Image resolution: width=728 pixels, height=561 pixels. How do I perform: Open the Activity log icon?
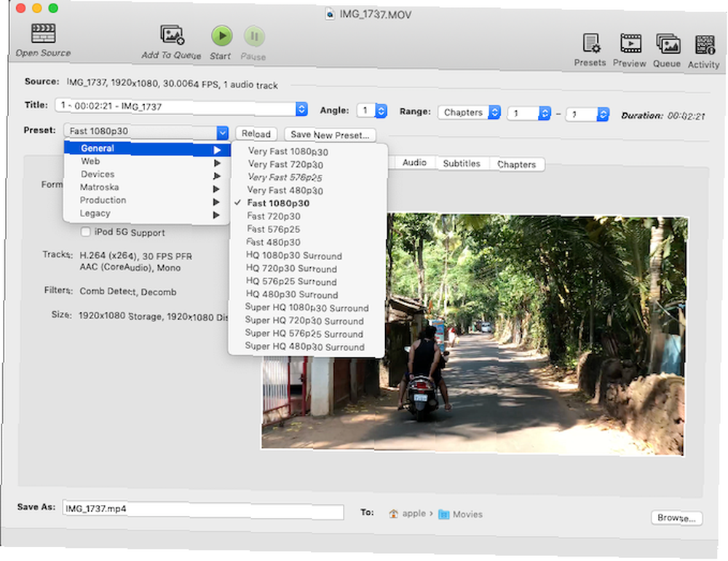(704, 46)
